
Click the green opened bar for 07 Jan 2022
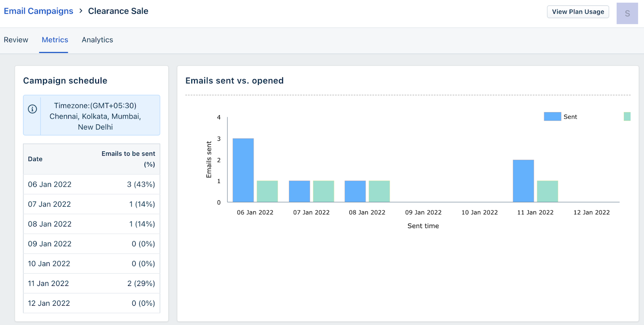click(x=324, y=191)
